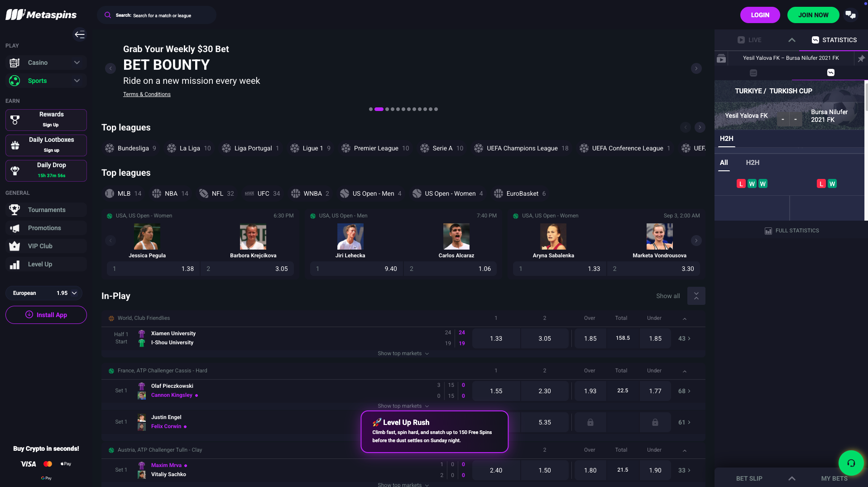Pick Olaf Pieczkowski win odds 1.55

pos(496,391)
